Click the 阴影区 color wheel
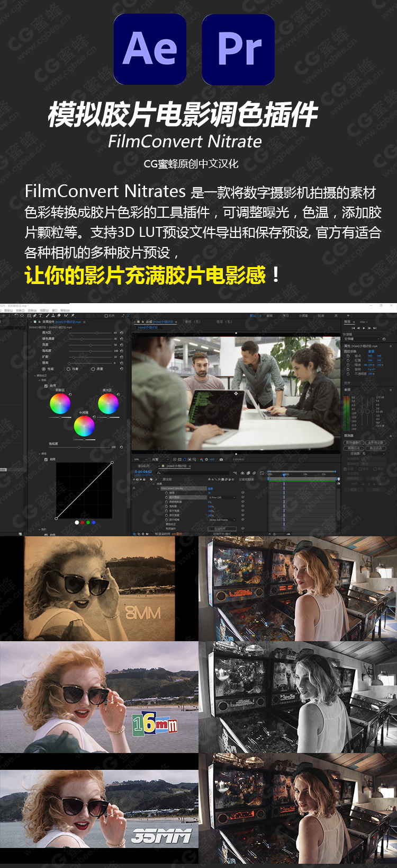Viewport: 397px width, 868px height. 60,403
